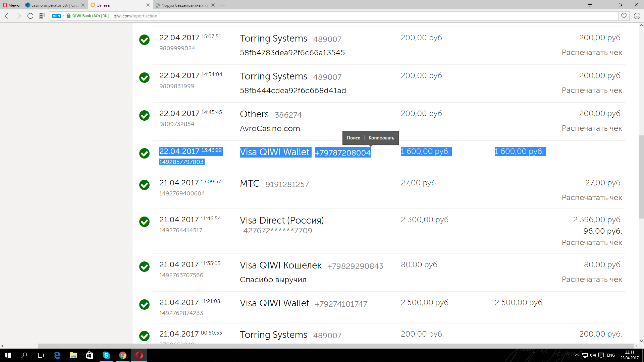Click Распечатать чек for МТС payment
The width and height of the screenshot is (644, 362).
tap(592, 197)
